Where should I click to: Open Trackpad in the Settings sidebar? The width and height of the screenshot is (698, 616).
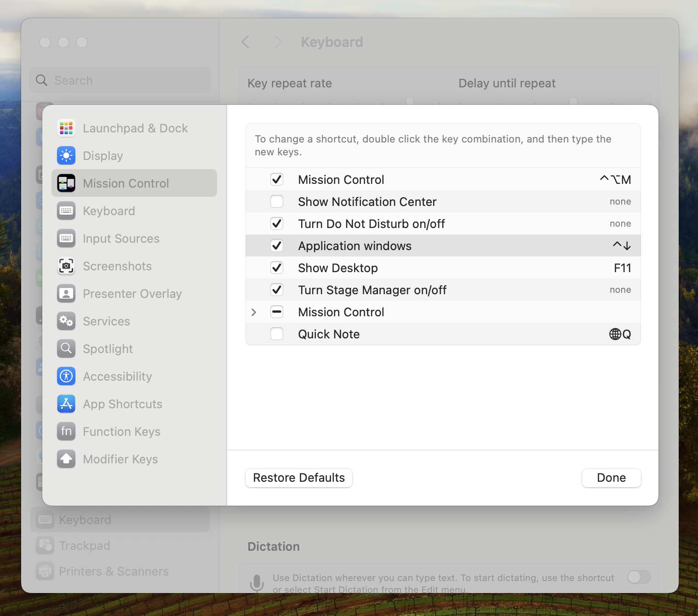[x=120, y=546]
